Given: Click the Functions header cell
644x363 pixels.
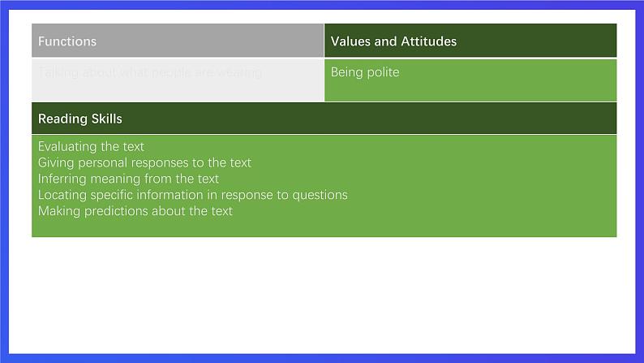Looking at the screenshot, I should [178, 41].
